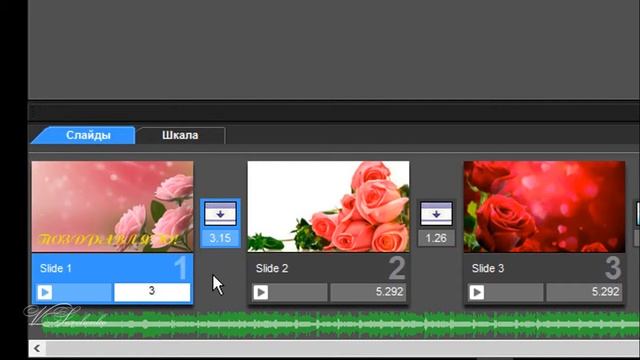Click the Slide 3 name label
Image resolution: width=640 pixels, height=360 pixels.
(488, 268)
